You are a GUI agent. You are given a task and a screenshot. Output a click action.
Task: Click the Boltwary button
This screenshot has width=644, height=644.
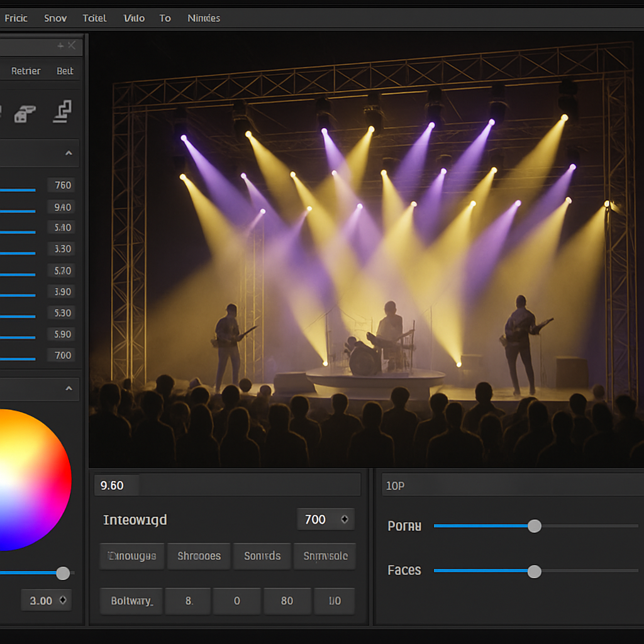(131, 601)
